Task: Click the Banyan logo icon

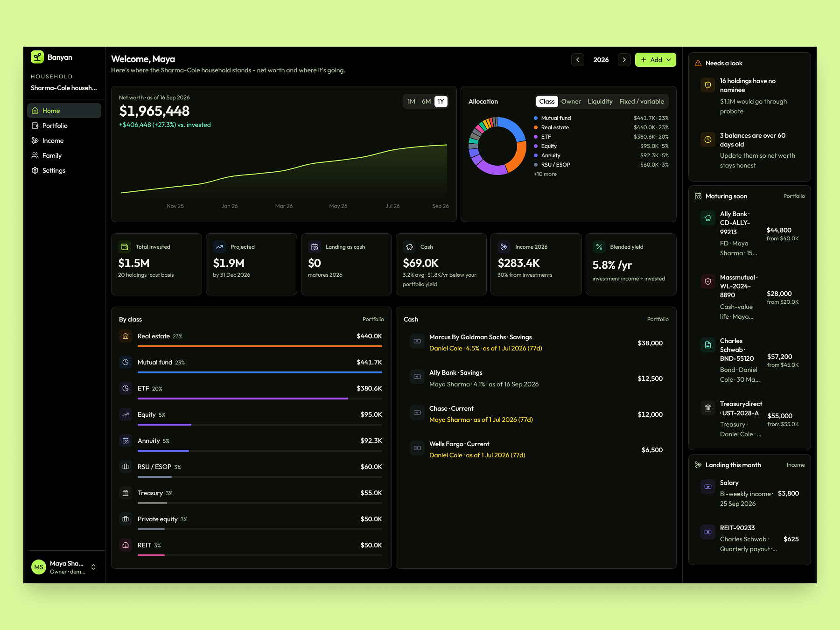Action: 37,57
